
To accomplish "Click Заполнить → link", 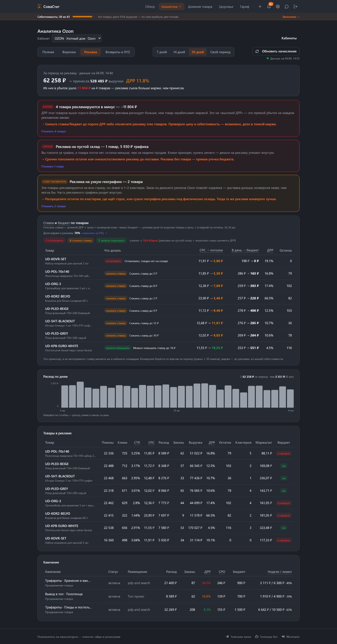I will point(291,17).
